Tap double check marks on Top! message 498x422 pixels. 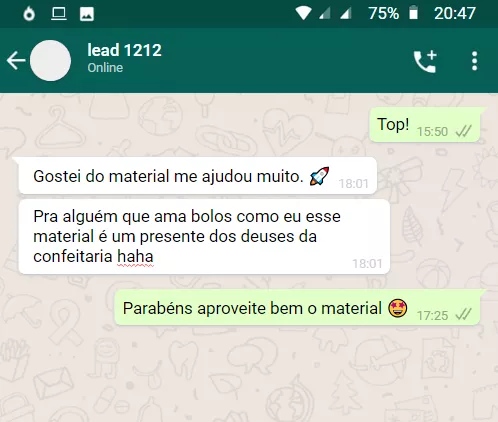tap(463, 131)
